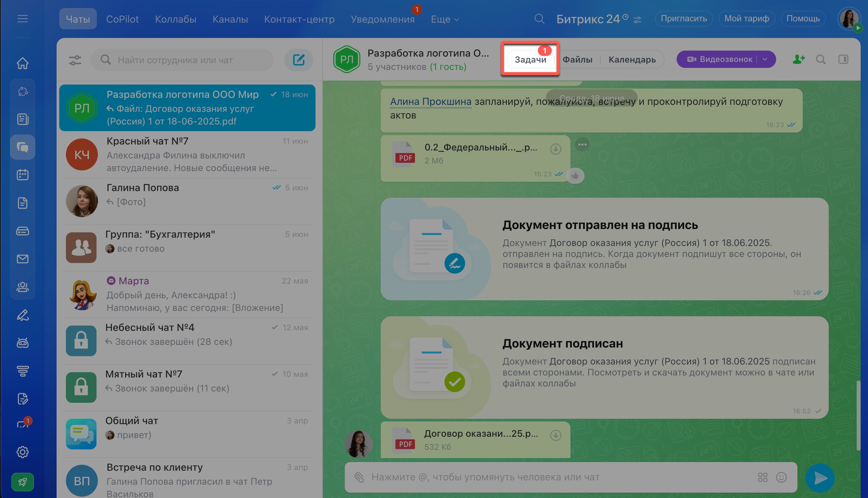Send the message with arrow button

pos(819,478)
